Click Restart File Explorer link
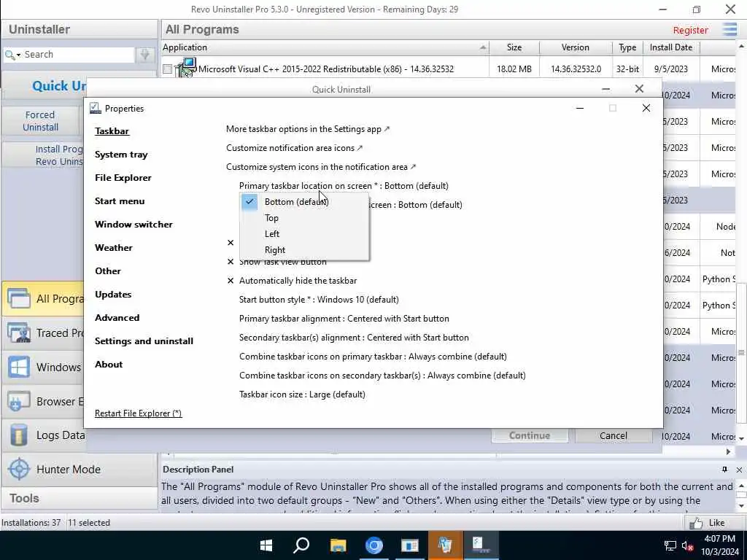 [138, 413]
